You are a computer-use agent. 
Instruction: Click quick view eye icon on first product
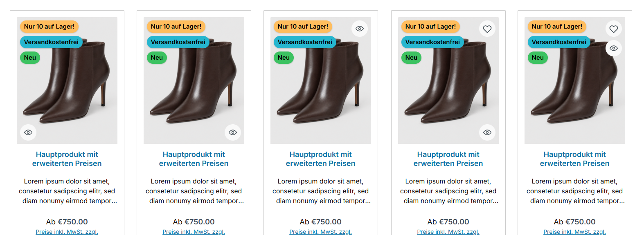coord(28,132)
